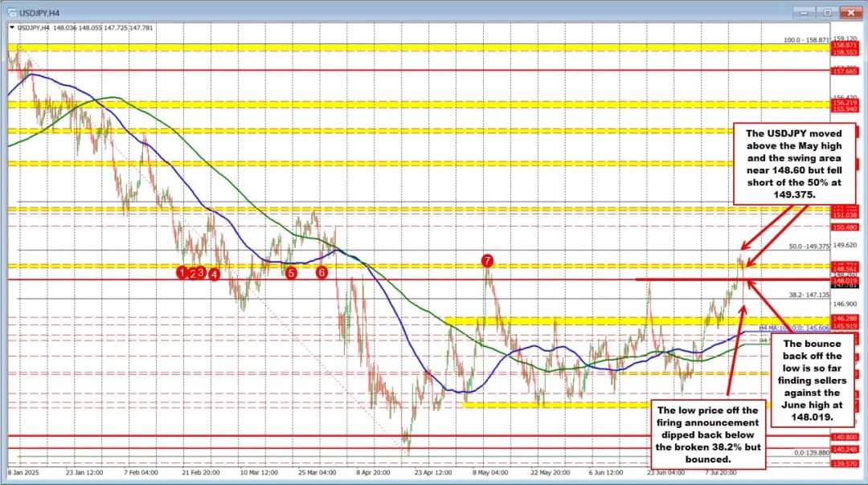Image resolution: width=868 pixels, height=485 pixels.
Task: Click red circle marker number 1
Action: (182, 272)
